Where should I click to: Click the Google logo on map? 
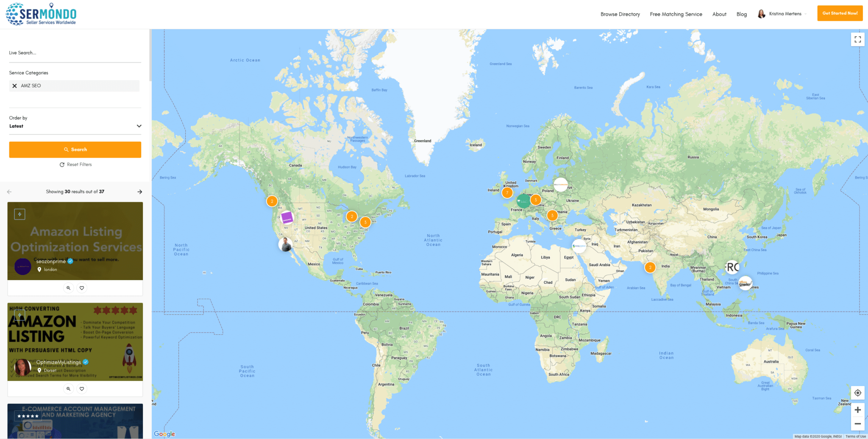(164, 434)
